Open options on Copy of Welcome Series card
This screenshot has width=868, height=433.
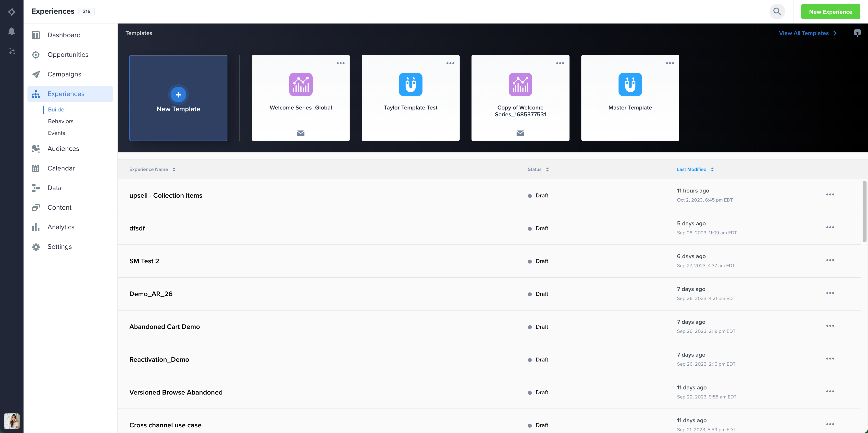560,63
